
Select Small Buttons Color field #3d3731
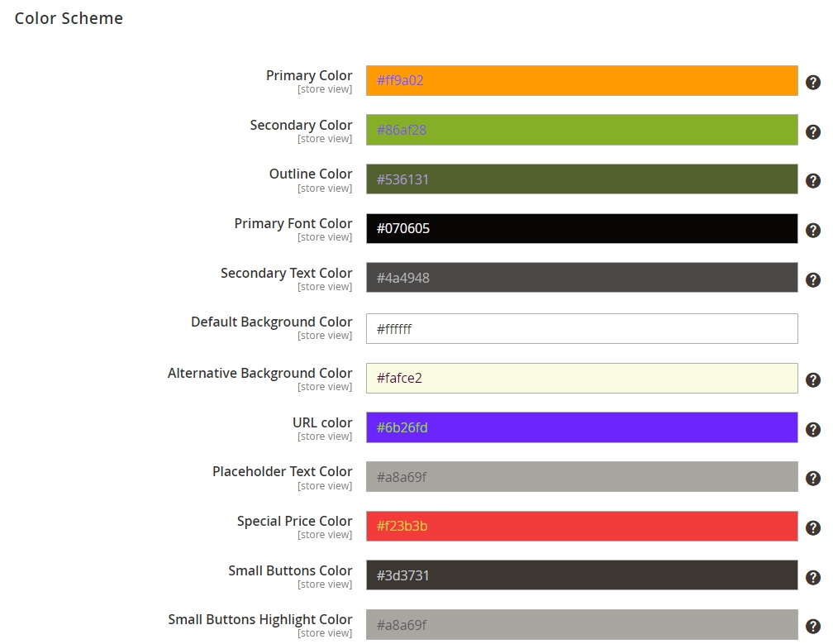pyautogui.click(x=582, y=575)
